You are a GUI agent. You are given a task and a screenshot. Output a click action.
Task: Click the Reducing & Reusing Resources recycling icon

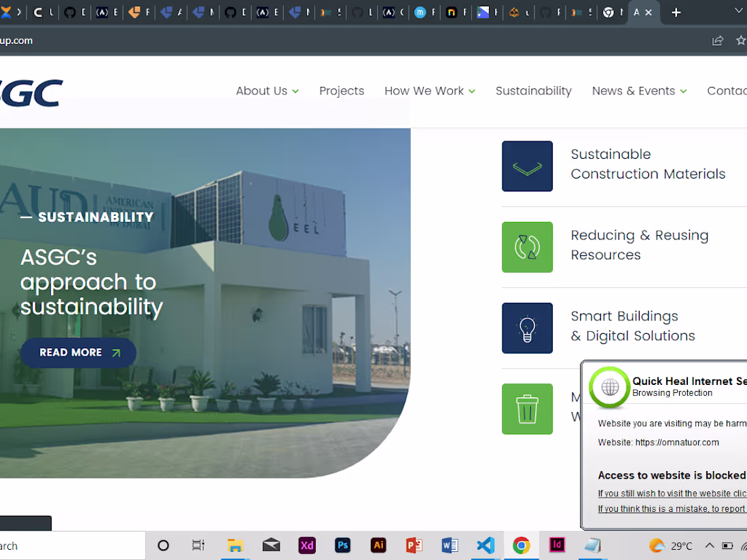pos(527,247)
